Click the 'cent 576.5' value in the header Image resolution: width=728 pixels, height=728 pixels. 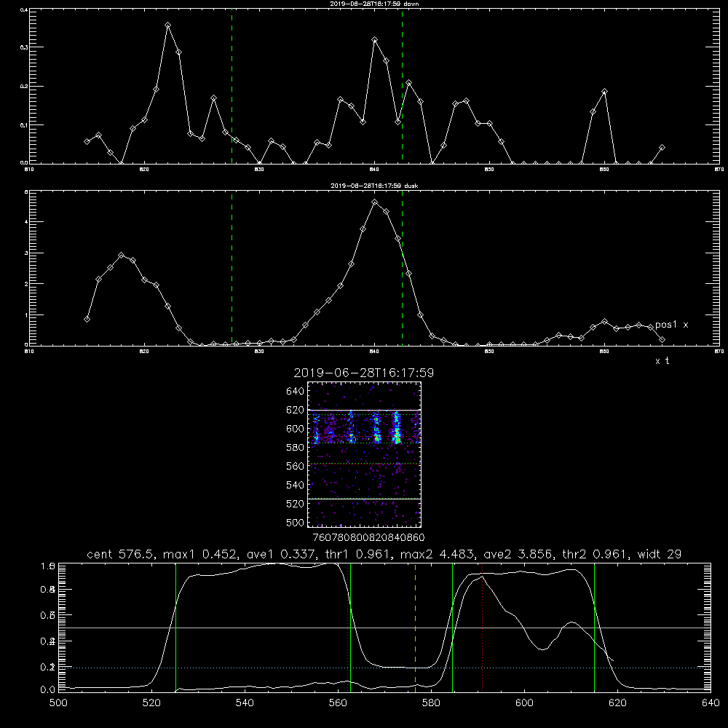tap(122, 554)
